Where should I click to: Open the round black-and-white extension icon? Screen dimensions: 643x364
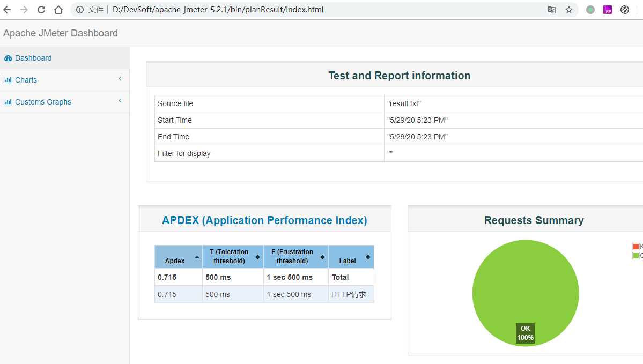[625, 10]
